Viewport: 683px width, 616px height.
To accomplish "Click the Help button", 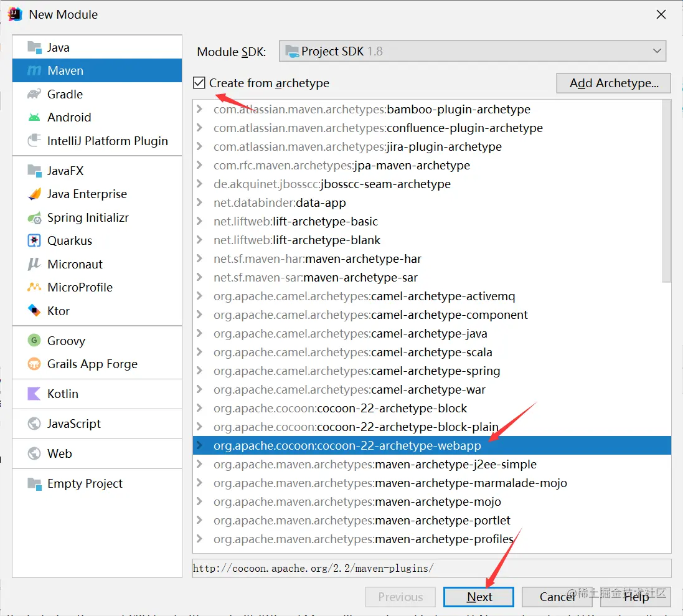I will click(636, 597).
